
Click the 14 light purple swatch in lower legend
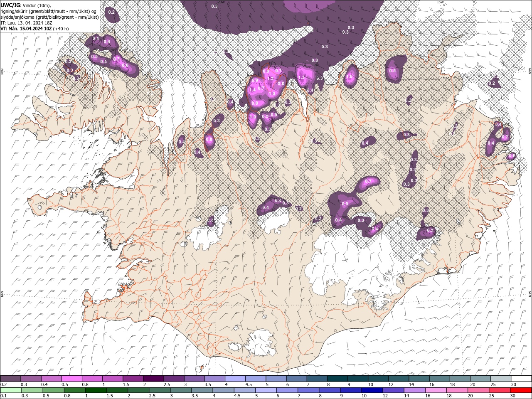tap(414, 390)
